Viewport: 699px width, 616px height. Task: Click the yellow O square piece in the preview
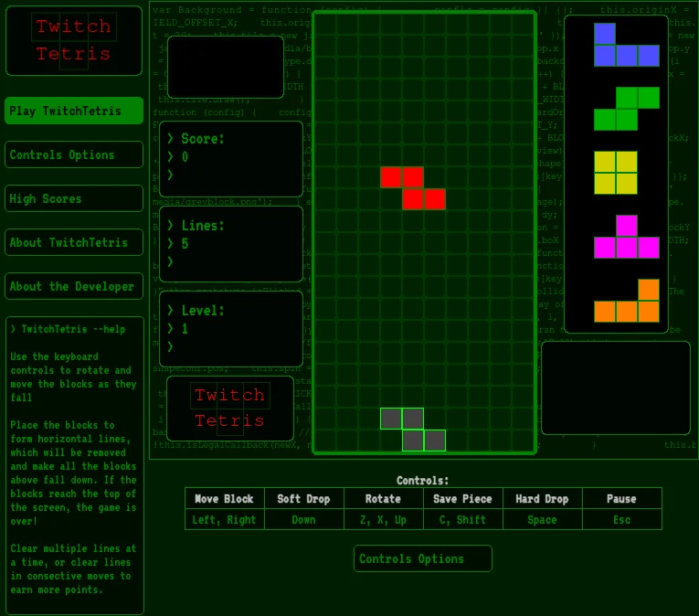pyautogui.click(x=616, y=173)
